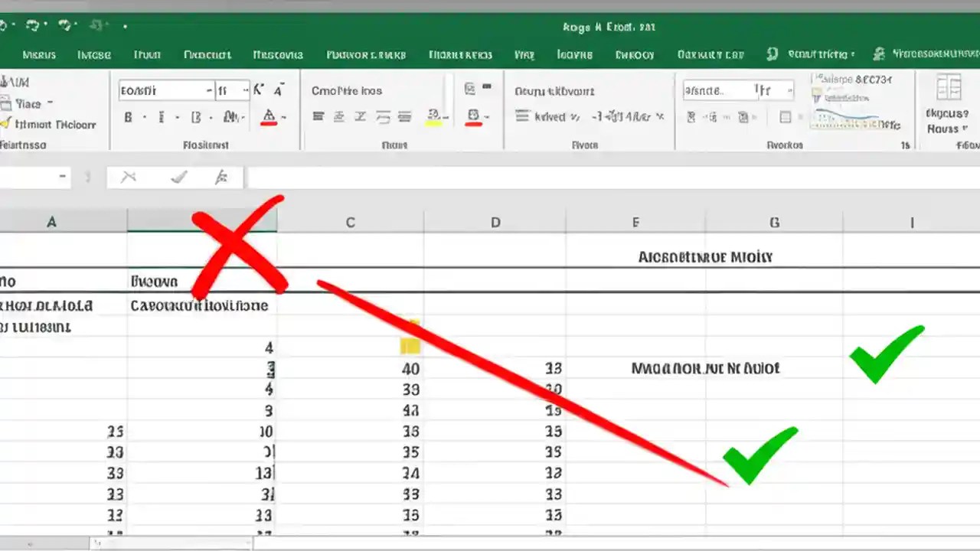Switch to the Insert ribbon tab
Viewport: 980px width, 551px height.
point(93,54)
